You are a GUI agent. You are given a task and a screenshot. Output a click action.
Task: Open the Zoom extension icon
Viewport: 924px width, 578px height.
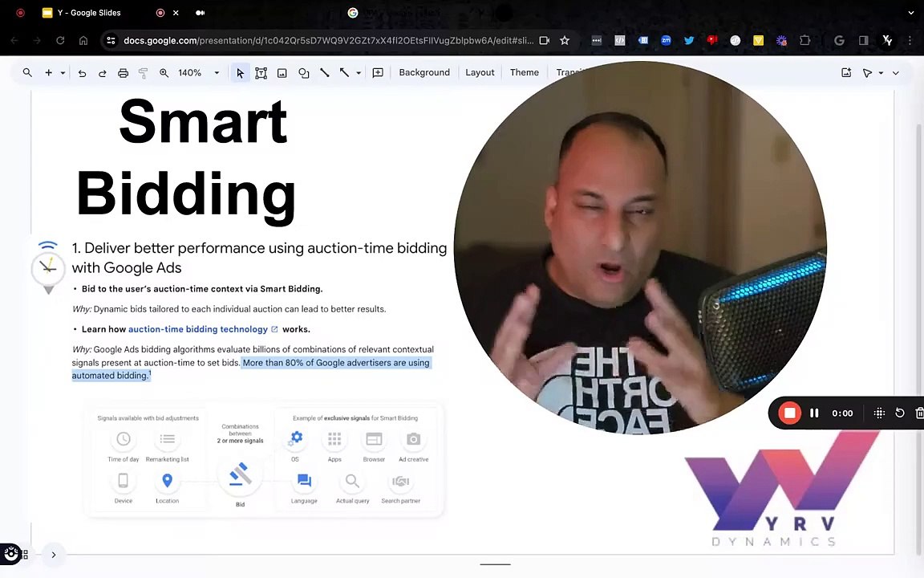(x=666, y=40)
